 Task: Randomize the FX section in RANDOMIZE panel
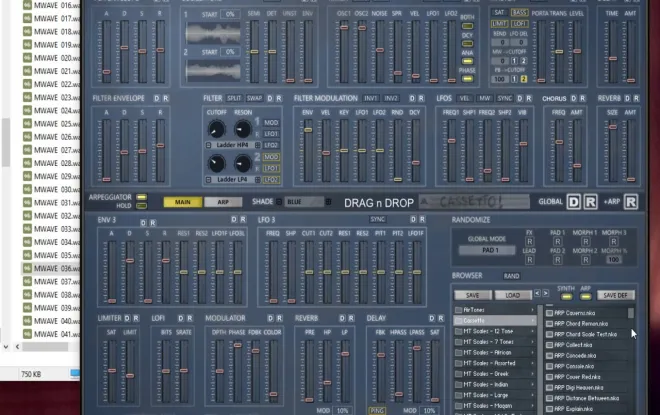(530, 242)
